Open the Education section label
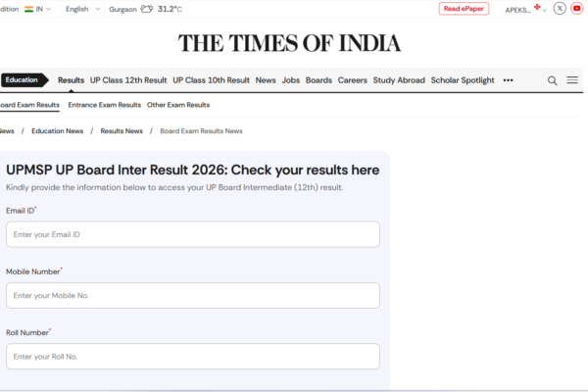588x392 pixels. point(23,80)
